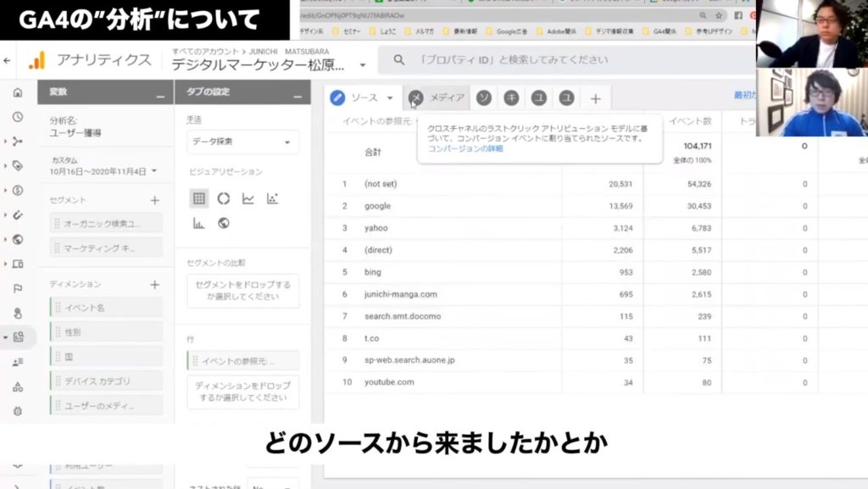Click the search.smt.docomo row
This screenshot has width=868, height=489.
596,316
